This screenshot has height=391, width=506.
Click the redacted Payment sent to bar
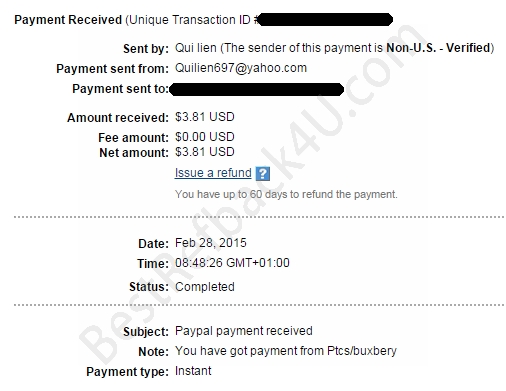[x=257, y=90]
